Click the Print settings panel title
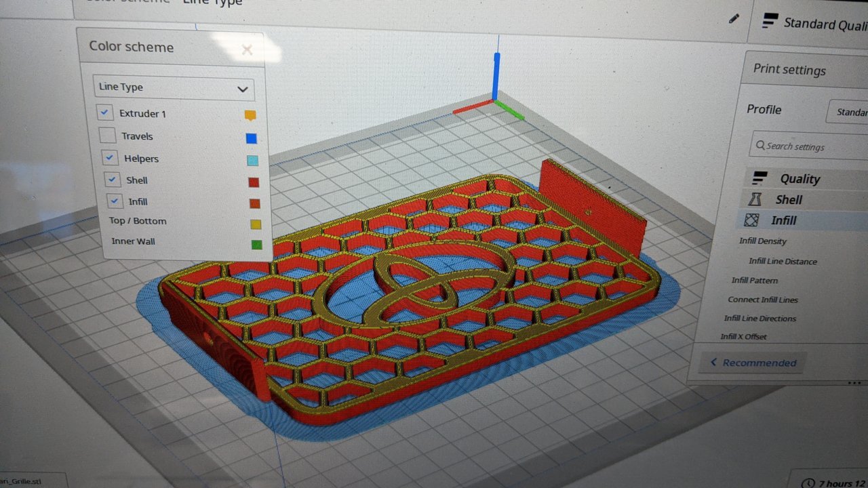 click(789, 70)
